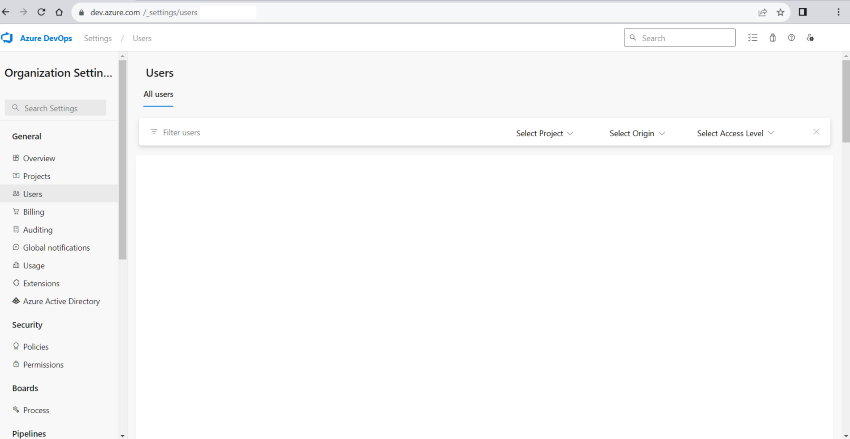Image resolution: width=850 pixels, height=439 pixels.
Task: Open the Select Access Level dropdown
Action: [x=735, y=133]
